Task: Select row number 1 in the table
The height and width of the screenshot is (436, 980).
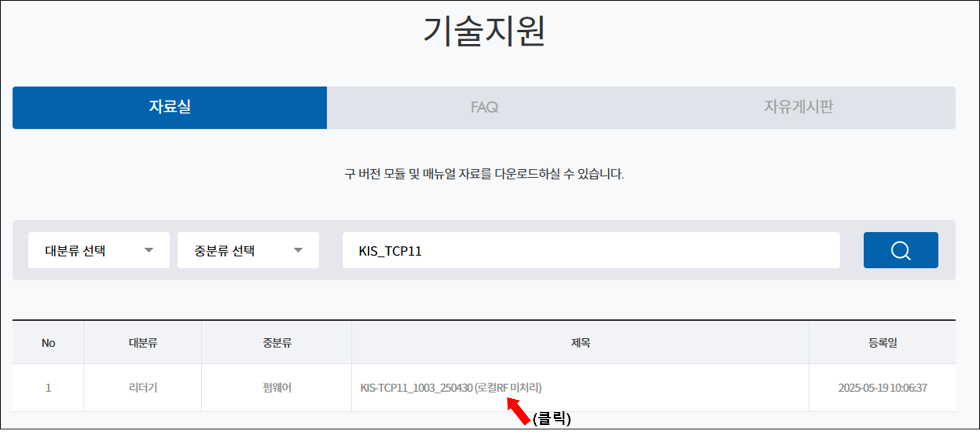Action: pyautogui.click(x=48, y=388)
